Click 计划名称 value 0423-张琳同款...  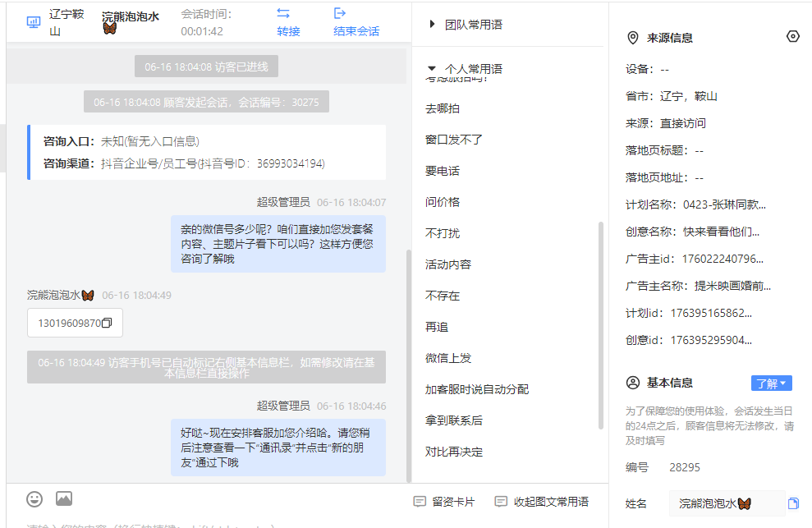click(724, 204)
